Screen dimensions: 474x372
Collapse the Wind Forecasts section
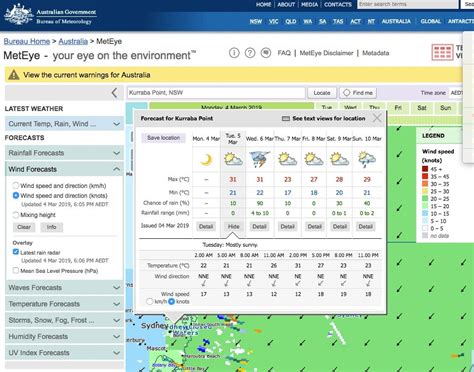pyautogui.click(x=64, y=169)
